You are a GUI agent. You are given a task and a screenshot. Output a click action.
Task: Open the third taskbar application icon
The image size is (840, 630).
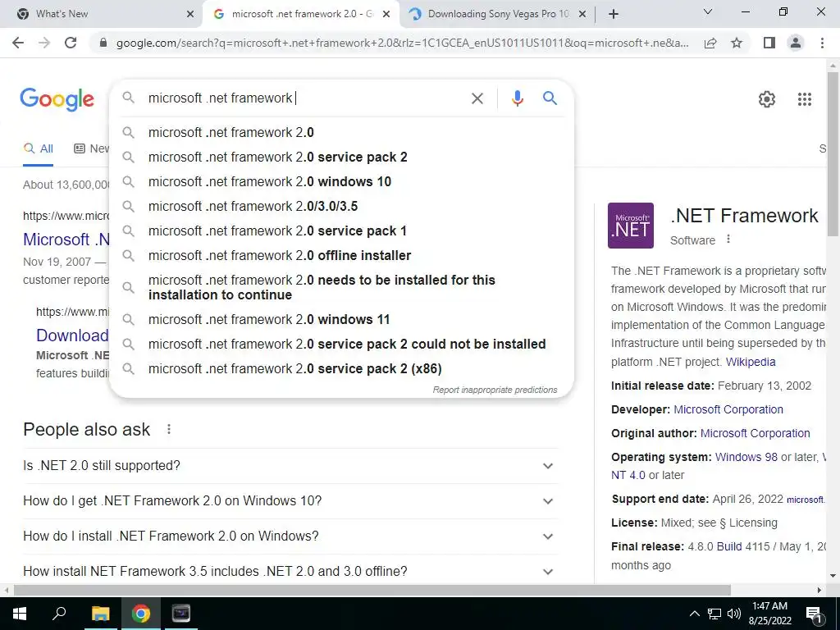(181, 614)
